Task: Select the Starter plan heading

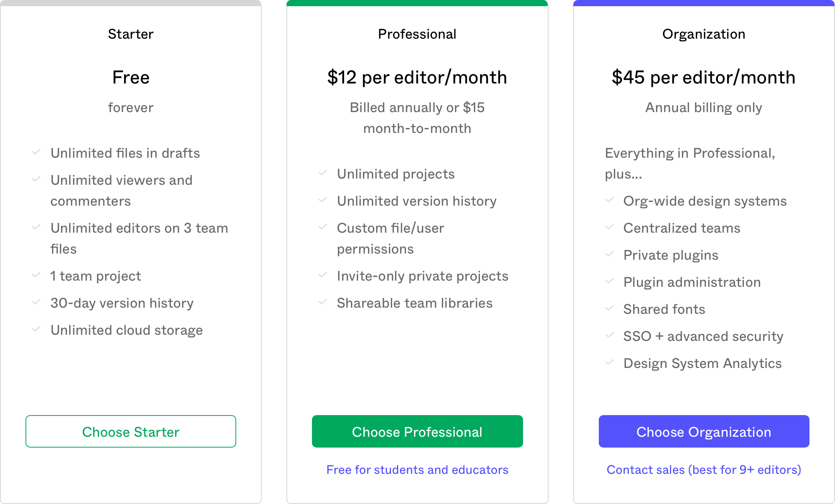Action: pos(131,34)
